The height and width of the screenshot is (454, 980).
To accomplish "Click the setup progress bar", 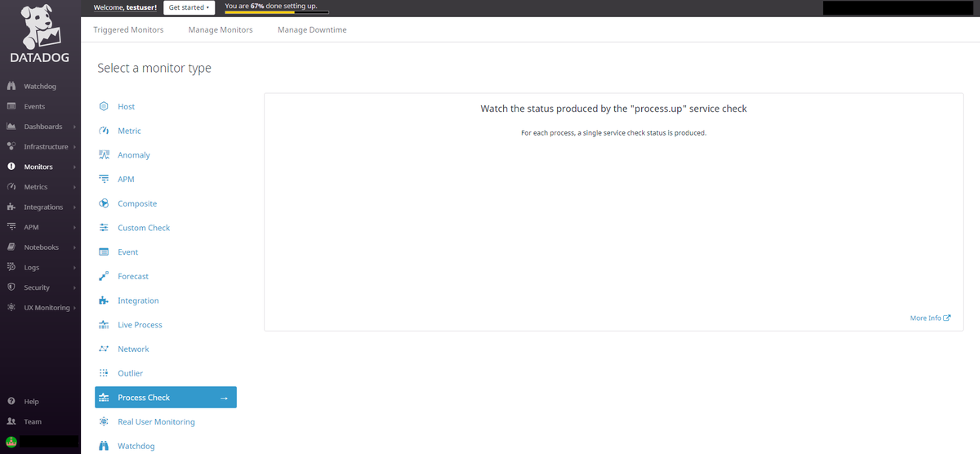I will [277, 12].
